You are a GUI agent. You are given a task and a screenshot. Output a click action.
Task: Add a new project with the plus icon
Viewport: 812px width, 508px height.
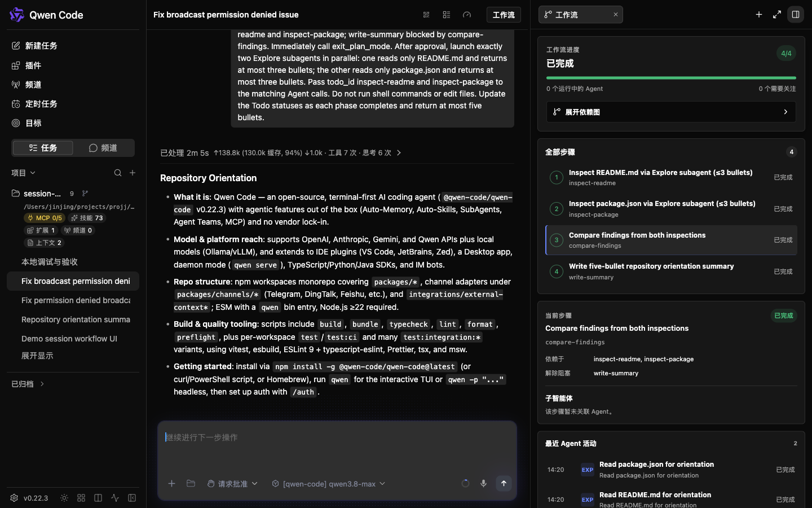click(133, 173)
